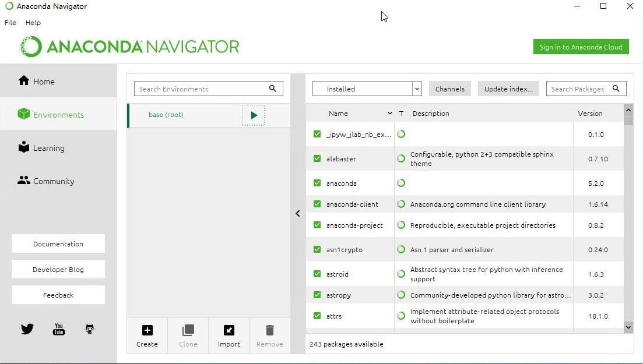
Task: Collapse the environments pane with left arrow
Action: (x=298, y=214)
